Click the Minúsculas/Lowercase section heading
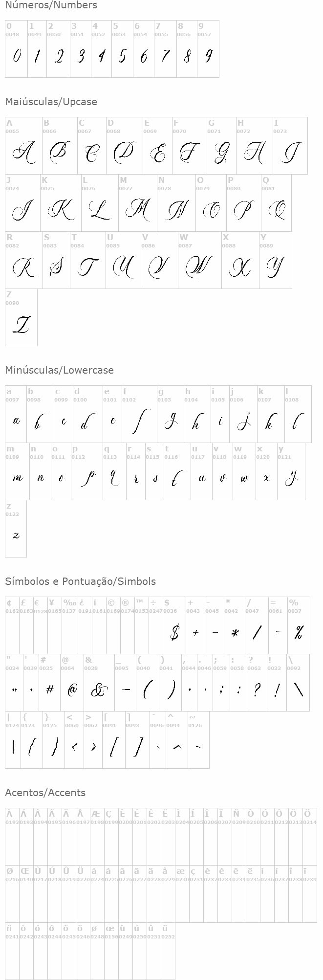This screenshot has width=323, height=980. tap(59, 370)
